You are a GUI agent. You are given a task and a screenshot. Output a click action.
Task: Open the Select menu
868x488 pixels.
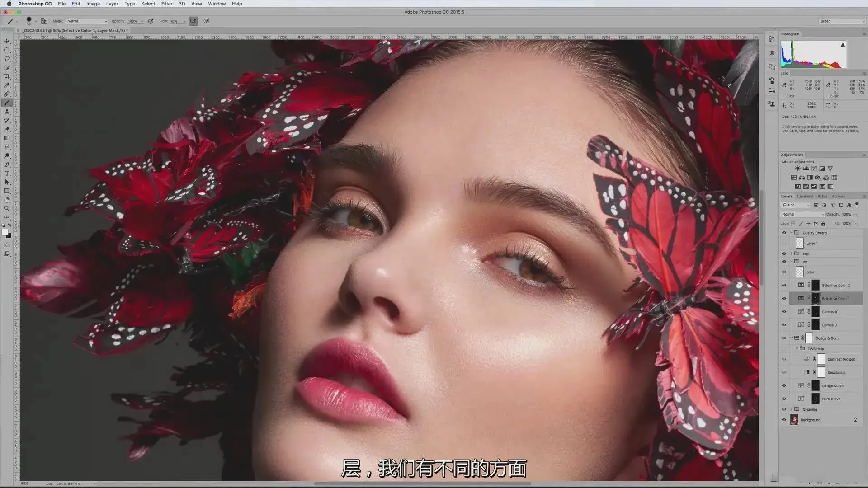tap(148, 4)
